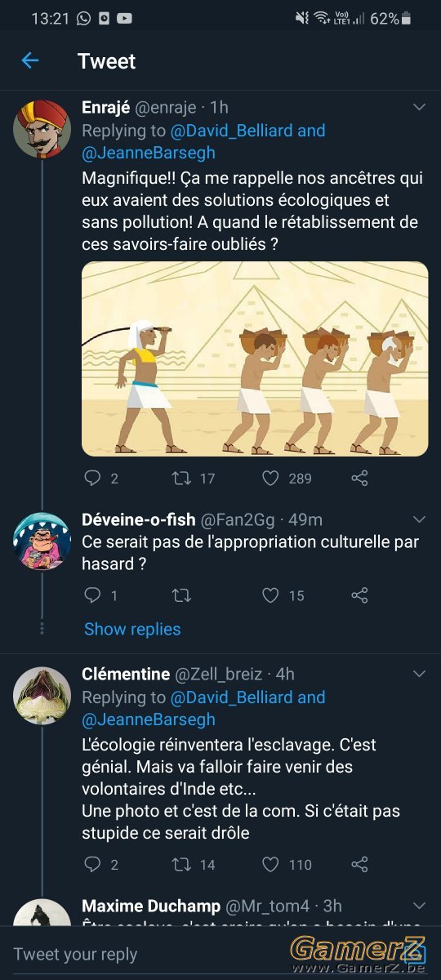Open options chevron on Enrajé's tweet
441x980 pixels.
coord(419,107)
